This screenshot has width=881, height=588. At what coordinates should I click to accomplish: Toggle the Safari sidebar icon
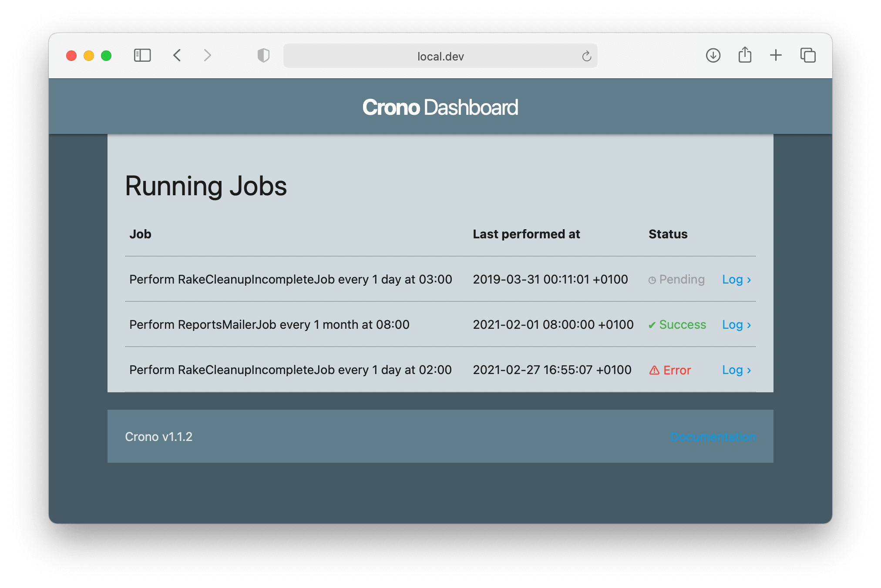[142, 56]
